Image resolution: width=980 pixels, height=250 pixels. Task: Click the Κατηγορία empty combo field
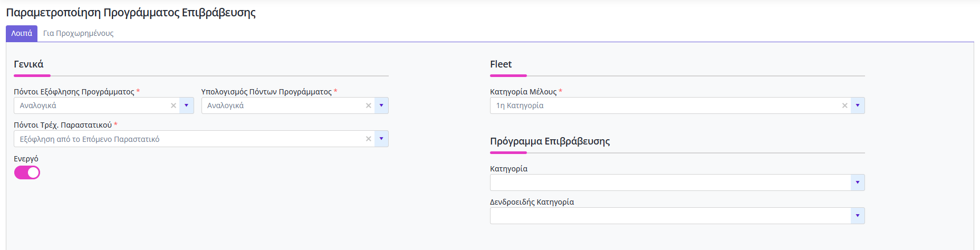pyautogui.click(x=670, y=182)
